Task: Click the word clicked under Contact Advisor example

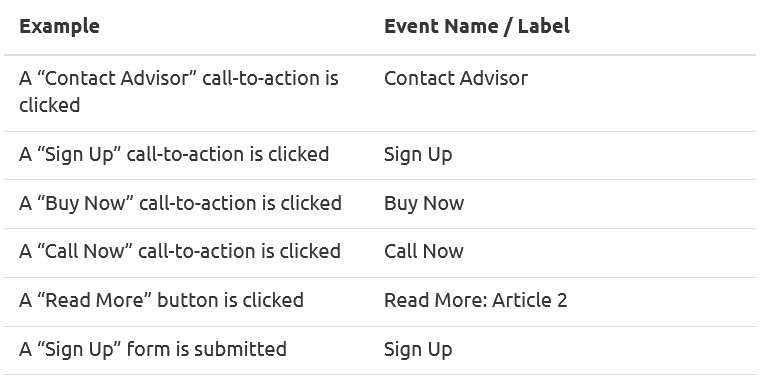Action: pos(49,105)
